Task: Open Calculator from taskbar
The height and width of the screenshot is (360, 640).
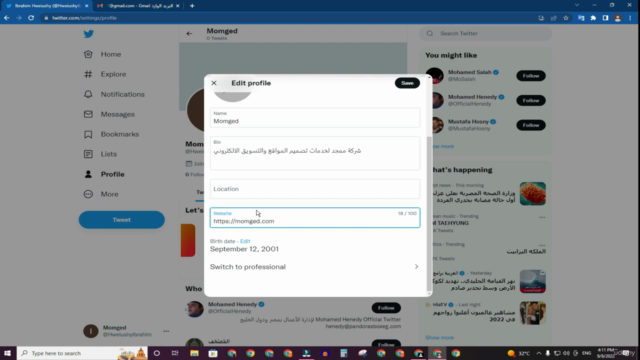Action: [x=344, y=353]
